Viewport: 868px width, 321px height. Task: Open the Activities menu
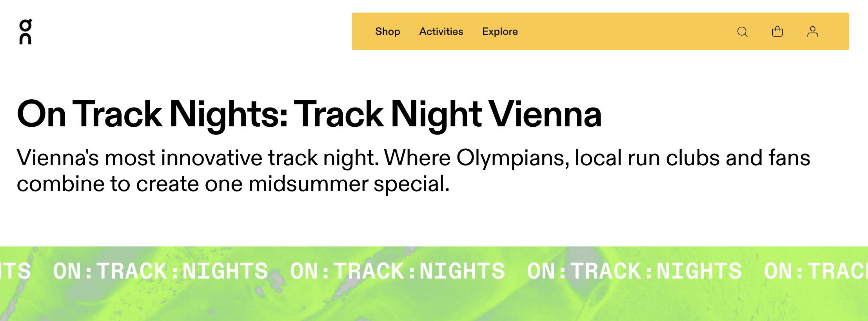(x=441, y=31)
